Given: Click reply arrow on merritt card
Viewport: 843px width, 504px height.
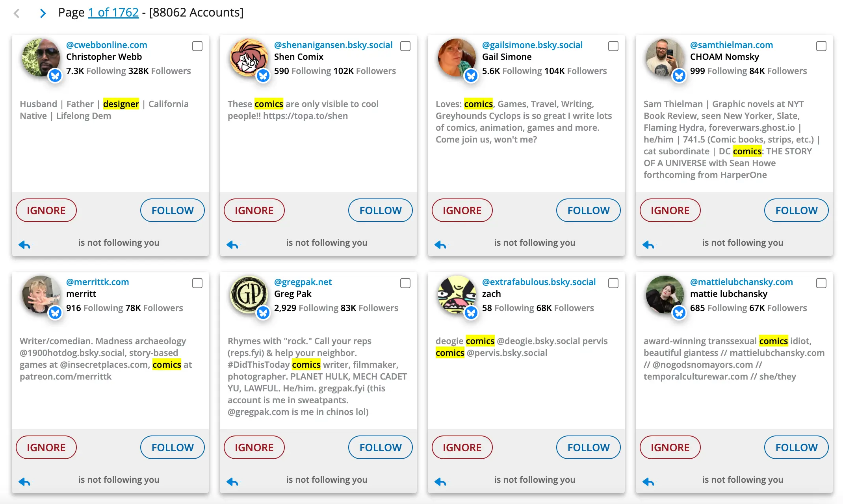Looking at the screenshot, I should [24, 482].
